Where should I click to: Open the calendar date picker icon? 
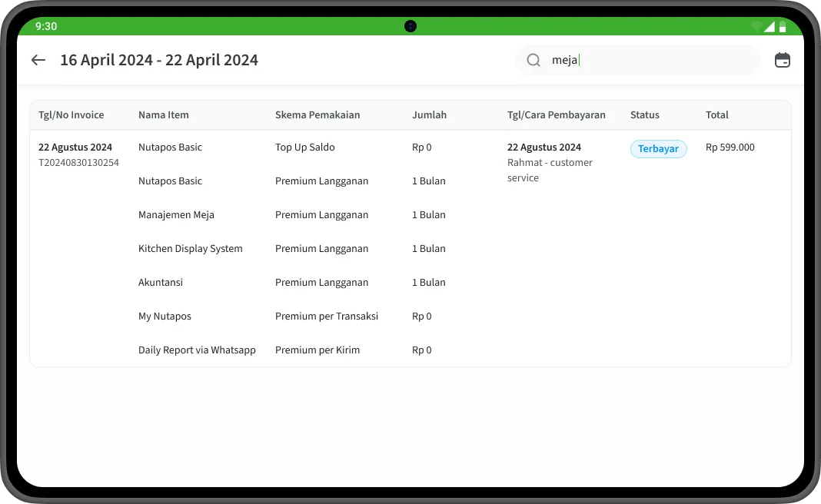pyautogui.click(x=782, y=60)
